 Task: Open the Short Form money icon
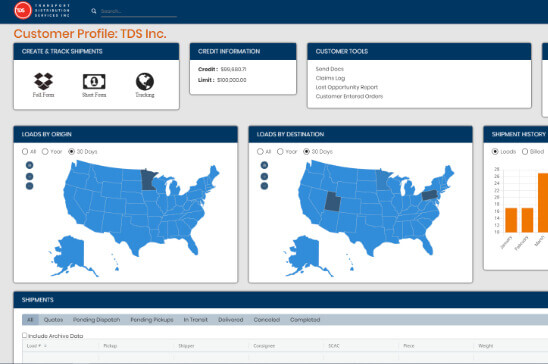[x=94, y=82]
